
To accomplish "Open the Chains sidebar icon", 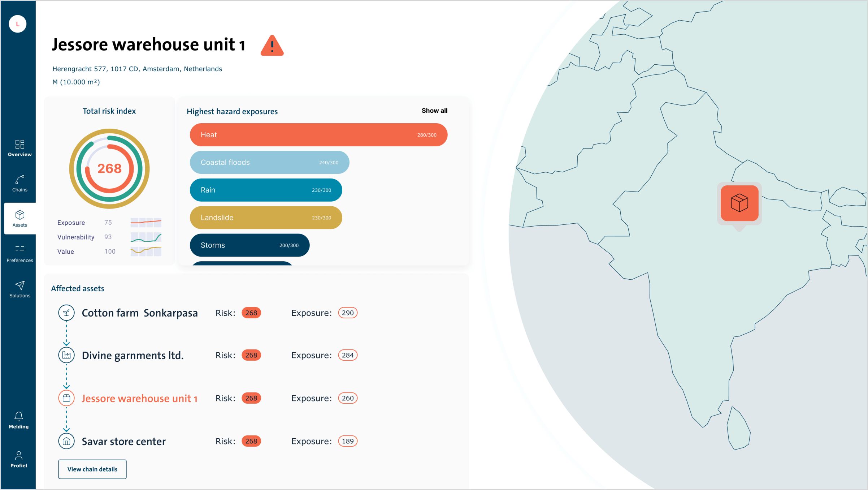I will click(19, 180).
